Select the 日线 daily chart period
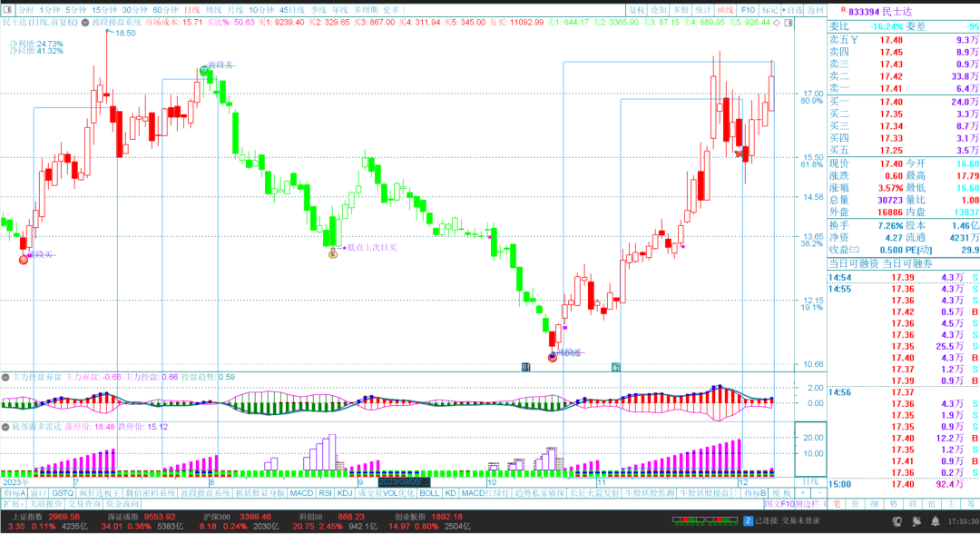The image size is (980, 534). 191,10
